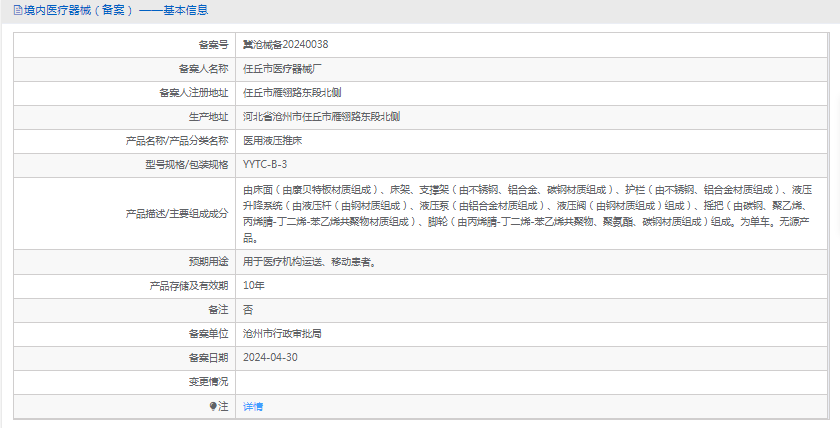Click the 产品存储及有效期 label
This screenshot has width=840, height=428.
[x=189, y=286]
